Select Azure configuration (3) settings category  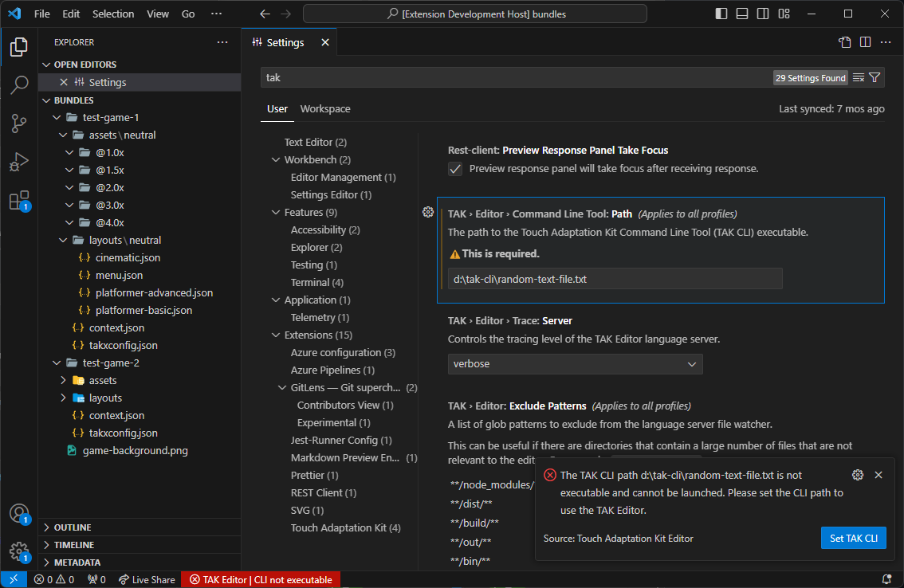[x=343, y=353]
